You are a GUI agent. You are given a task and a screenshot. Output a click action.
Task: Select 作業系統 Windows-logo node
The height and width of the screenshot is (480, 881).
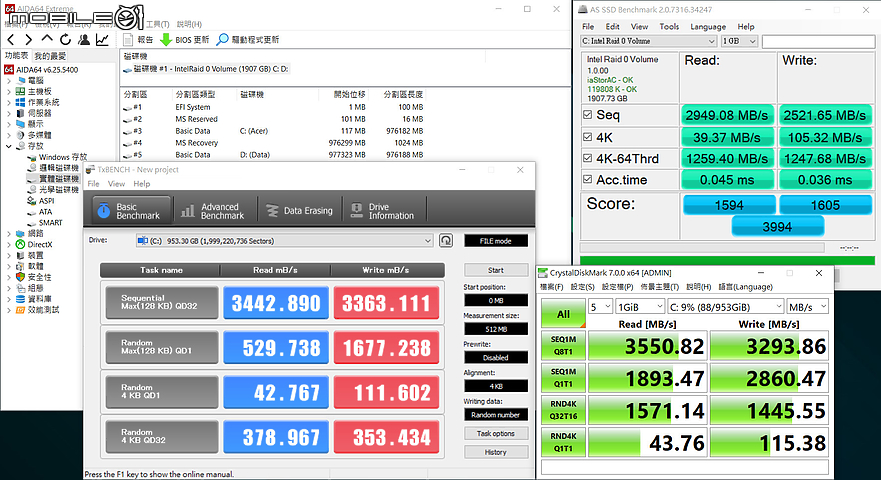(x=37, y=102)
